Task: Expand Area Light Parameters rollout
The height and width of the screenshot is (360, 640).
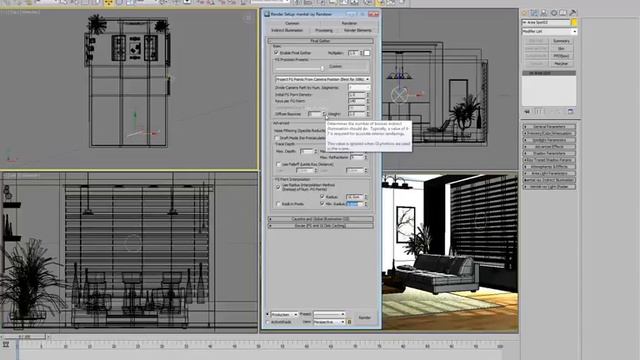Action: (x=549, y=173)
